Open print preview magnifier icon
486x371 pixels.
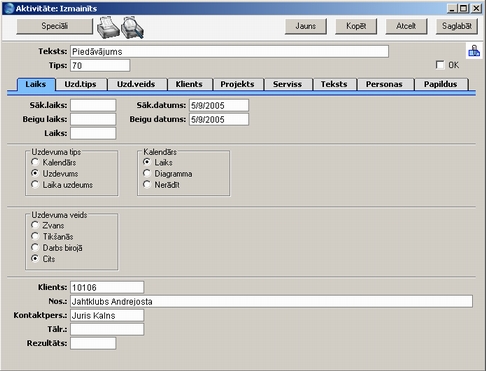coord(132,27)
